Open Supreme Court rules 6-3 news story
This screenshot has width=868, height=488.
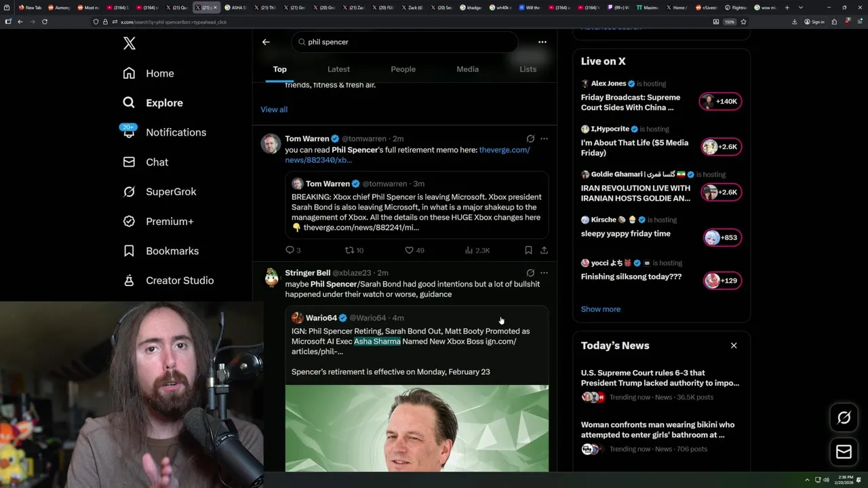pyautogui.click(x=660, y=385)
